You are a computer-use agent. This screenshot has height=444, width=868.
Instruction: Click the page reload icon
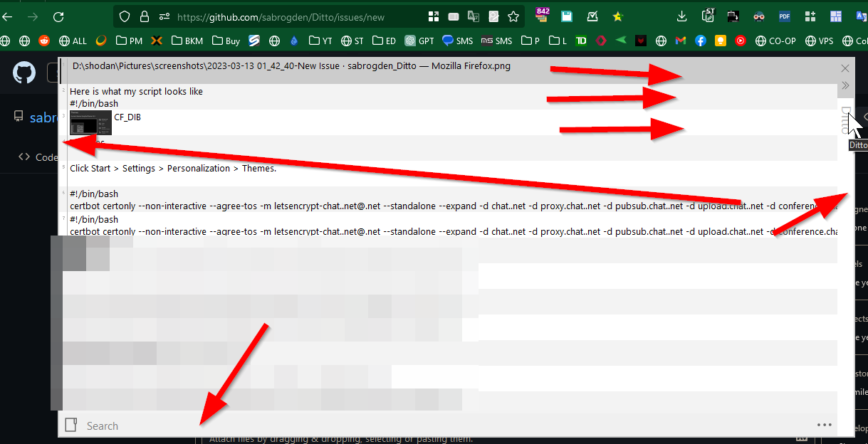tap(58, 16)
